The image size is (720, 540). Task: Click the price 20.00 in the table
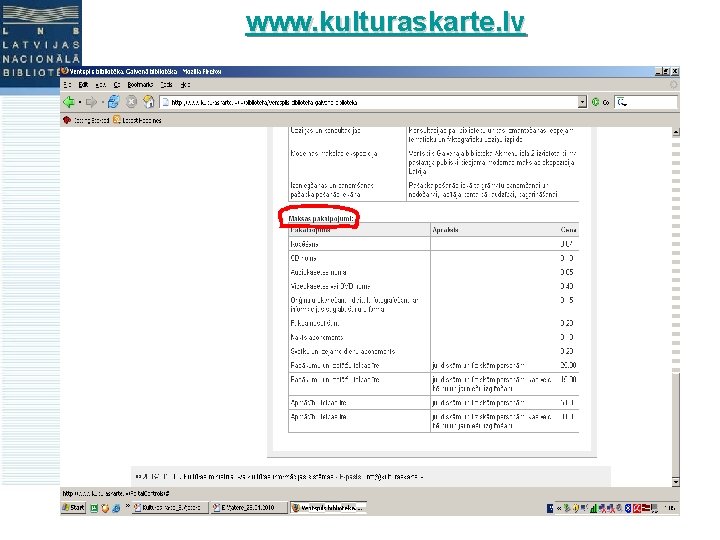click(x=568, y=365)
